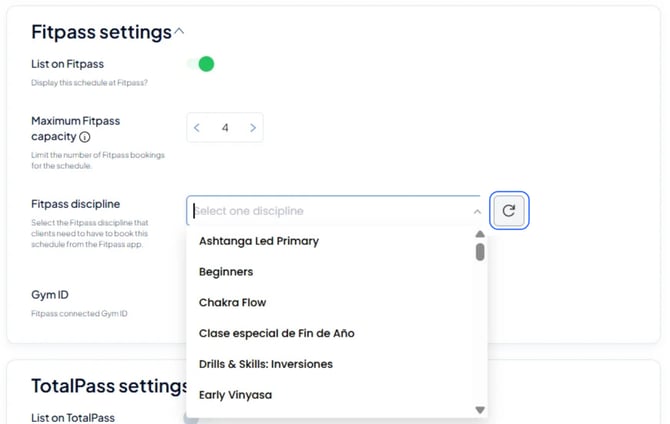Collapse the Fitpass settings section chevron
Image resolution: width=670 pixels, height=424 pixels.
179,31
